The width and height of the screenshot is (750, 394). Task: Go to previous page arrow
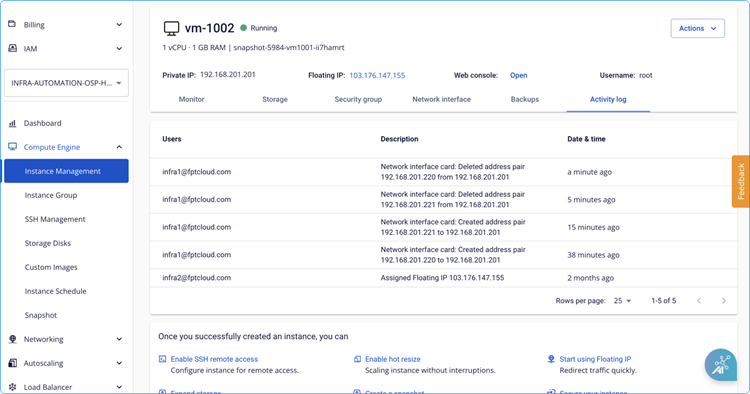click(699, 301)
